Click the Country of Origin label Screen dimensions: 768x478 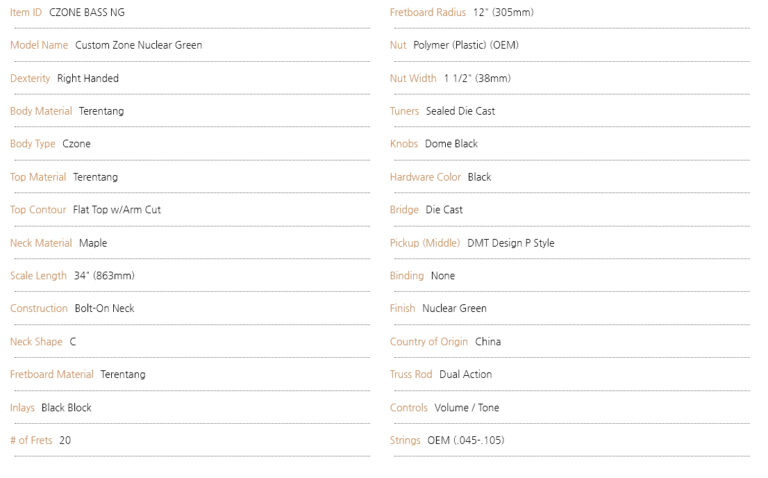point(429,342)
